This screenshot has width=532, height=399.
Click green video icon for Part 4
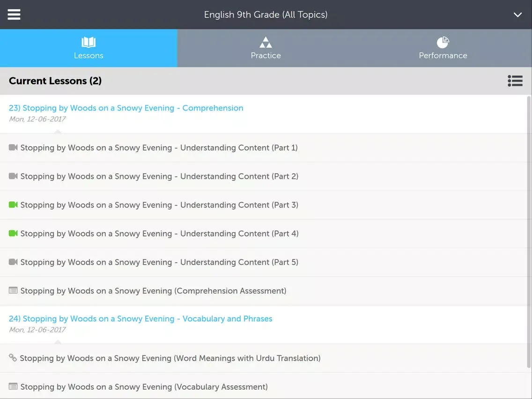click(x=13, y=233)
